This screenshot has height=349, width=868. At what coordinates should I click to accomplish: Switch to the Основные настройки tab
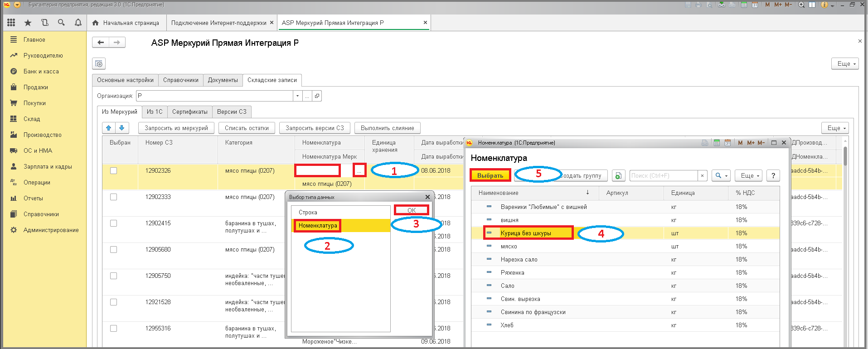coord(125,80)
